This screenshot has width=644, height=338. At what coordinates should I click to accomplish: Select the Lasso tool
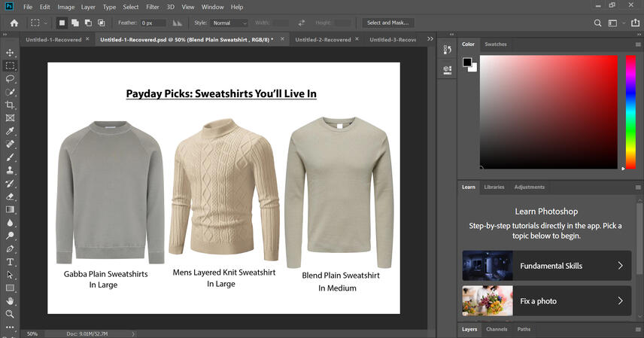[x=10, y=78]
